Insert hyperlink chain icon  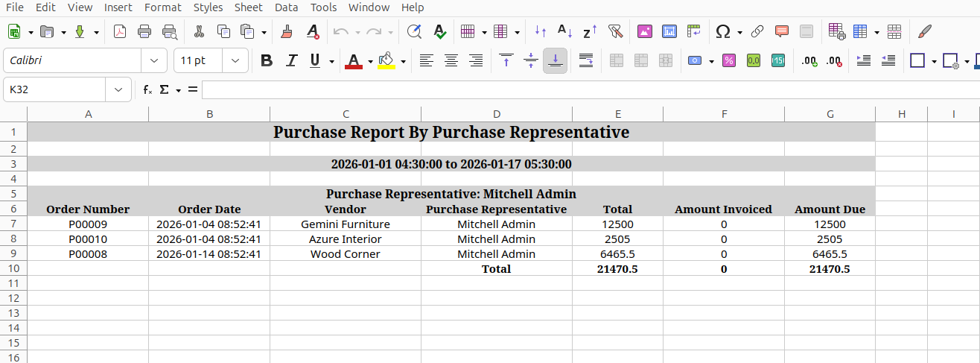coord(757,32)
